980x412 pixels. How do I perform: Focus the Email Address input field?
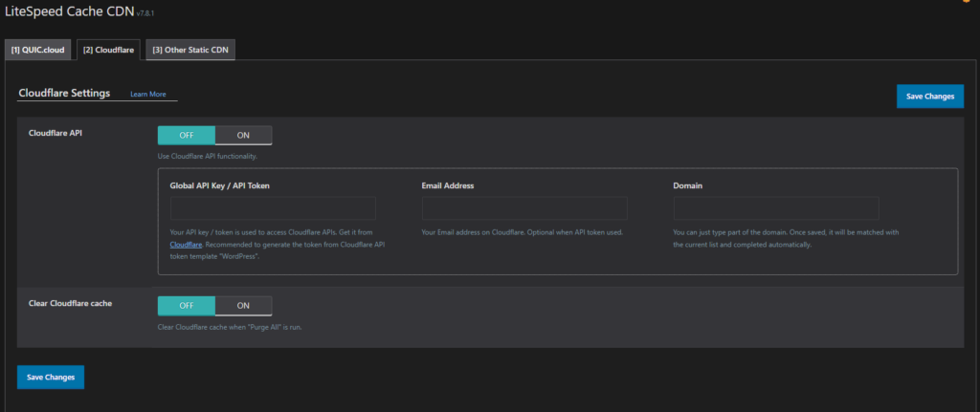point(524,207)
